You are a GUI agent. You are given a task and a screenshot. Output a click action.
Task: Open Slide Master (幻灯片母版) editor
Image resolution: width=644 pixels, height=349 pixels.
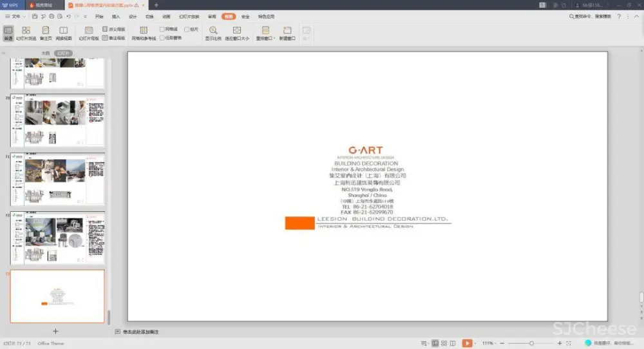[x=89, y=32]
